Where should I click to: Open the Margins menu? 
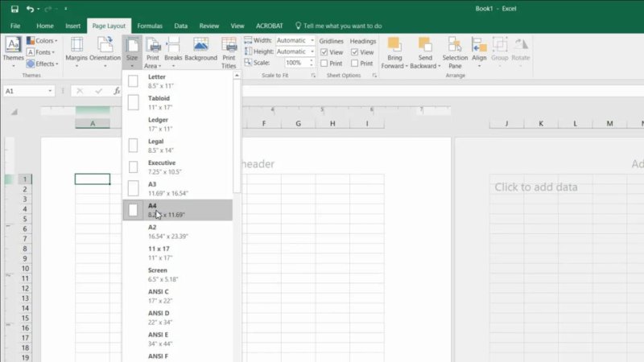coord(76,52)
